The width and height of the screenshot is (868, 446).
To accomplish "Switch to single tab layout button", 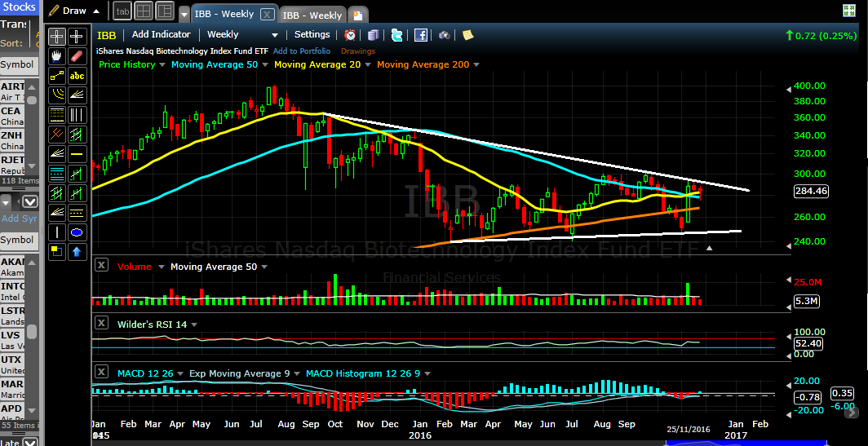I will tap(122, 11).
